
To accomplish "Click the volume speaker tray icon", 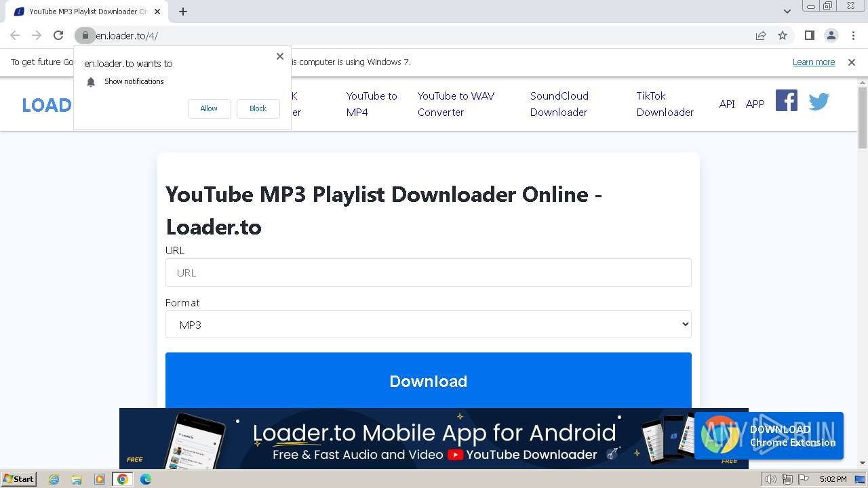I will pos(770,479).
